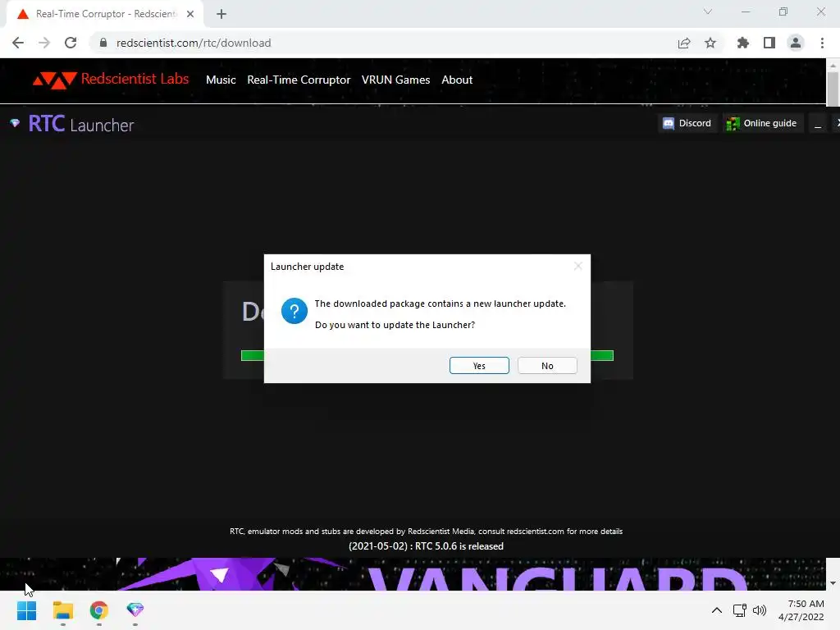Select the Real-Time Corruptor browser tab
This screenshot has height=630, width=840.
click(105, 15)
